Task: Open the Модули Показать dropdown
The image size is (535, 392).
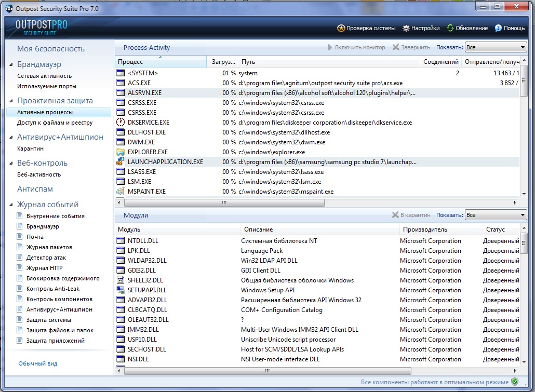Action: tap(496, 215)
